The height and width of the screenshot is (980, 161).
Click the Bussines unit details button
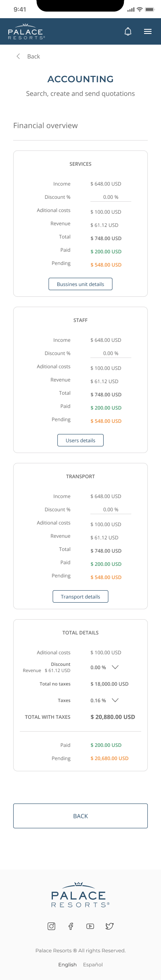pyautogui.click(x=80, y=284)
